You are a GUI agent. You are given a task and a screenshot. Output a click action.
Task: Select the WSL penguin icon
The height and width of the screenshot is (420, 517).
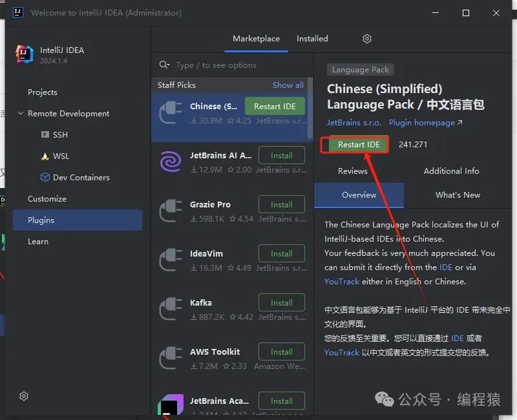tap(45, 156)
